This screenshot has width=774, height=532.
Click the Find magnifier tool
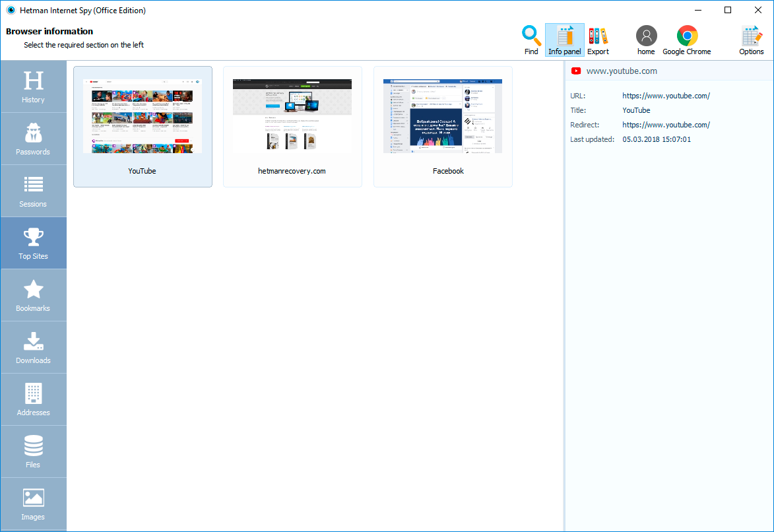click(531, 40)
